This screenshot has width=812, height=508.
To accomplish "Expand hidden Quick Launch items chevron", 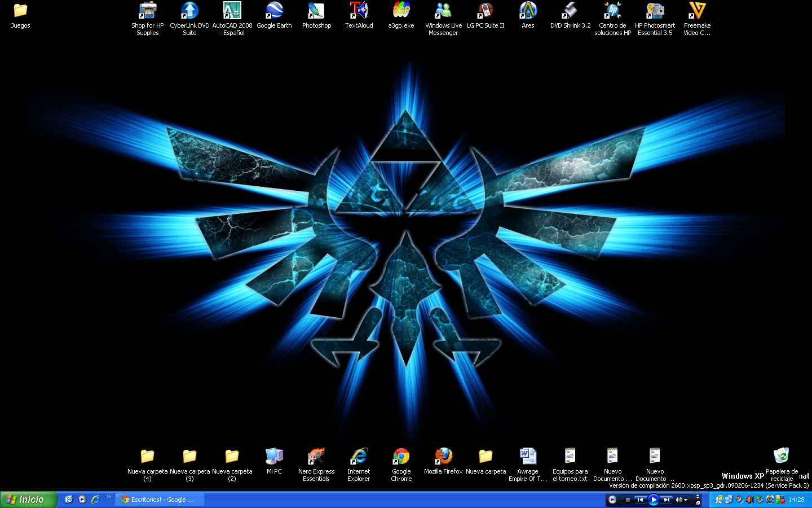I will click(108, 497).
